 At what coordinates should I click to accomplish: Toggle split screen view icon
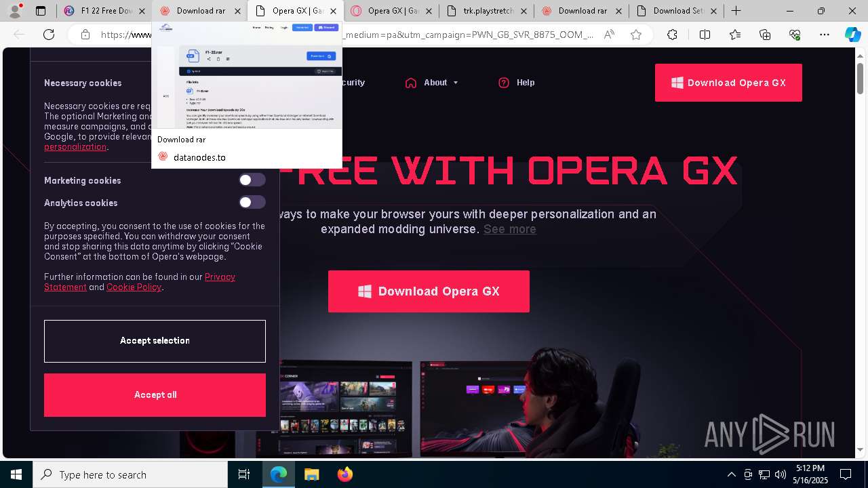click(x=705, y=35)
